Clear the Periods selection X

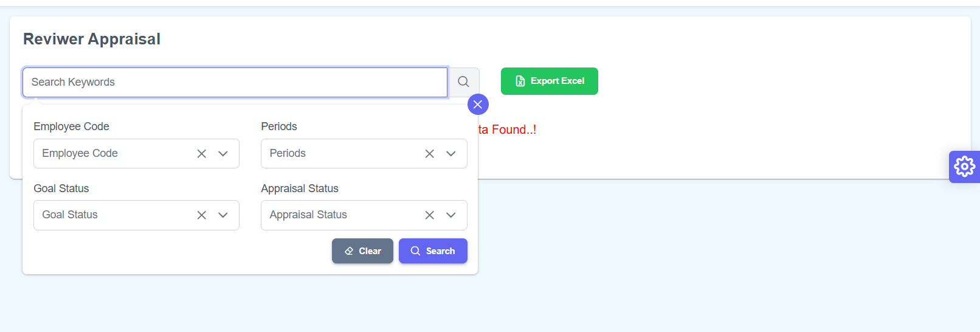(x=429, y=154)
